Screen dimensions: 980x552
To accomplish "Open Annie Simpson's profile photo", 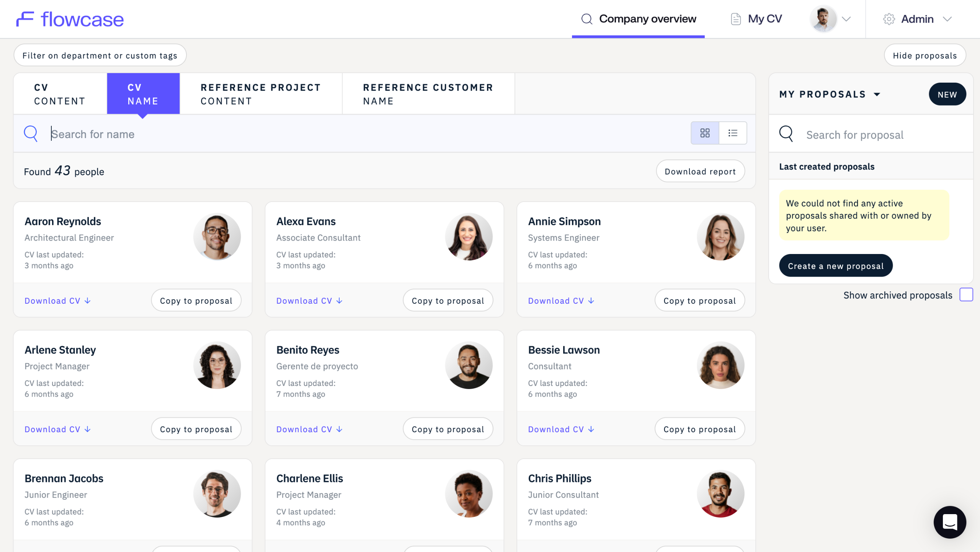I will (720, 237).
